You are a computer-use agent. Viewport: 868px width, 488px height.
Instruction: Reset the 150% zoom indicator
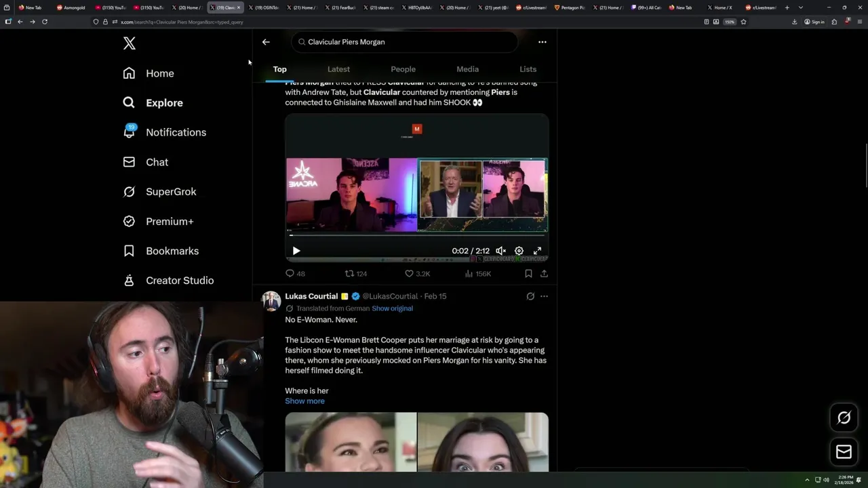click(x=730, y=22)
